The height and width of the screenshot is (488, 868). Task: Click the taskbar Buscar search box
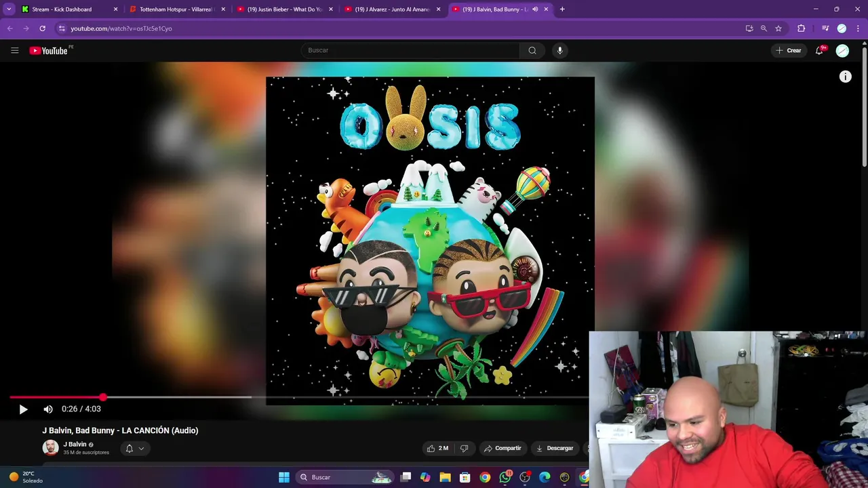point(346,477)
